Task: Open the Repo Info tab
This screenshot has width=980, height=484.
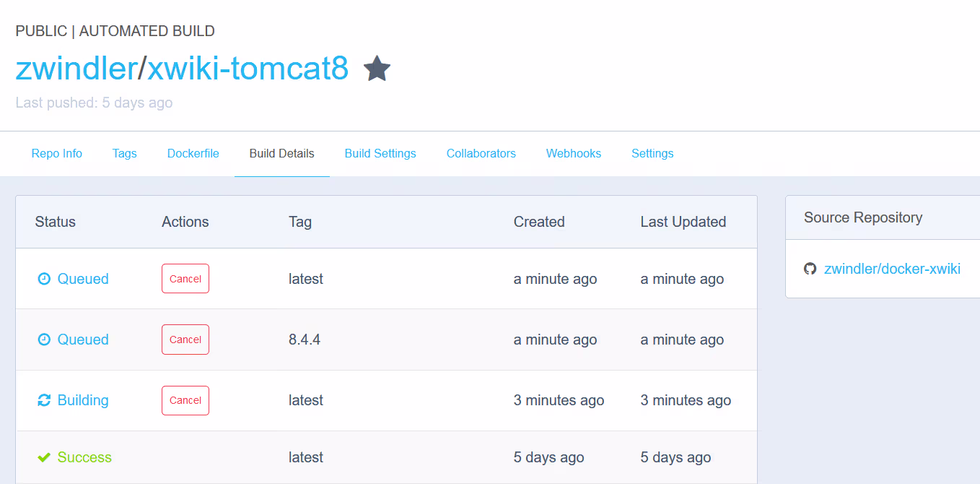Action: (57, 153)
